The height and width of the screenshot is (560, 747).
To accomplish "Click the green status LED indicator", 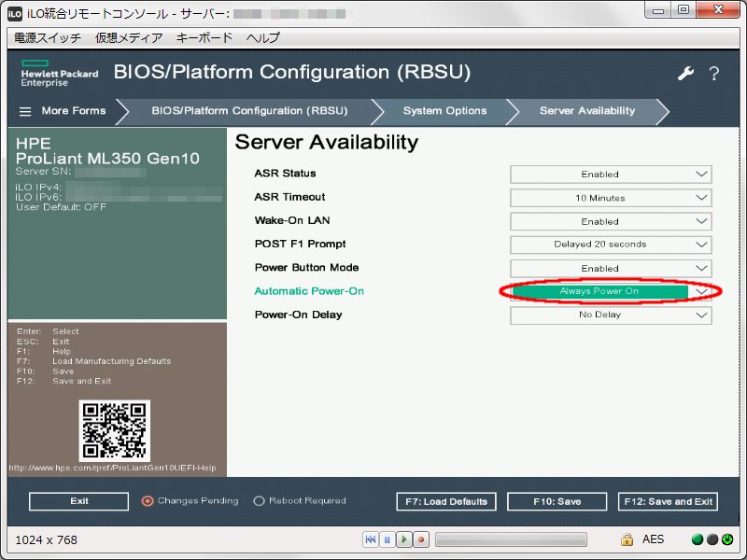I will (698, 539).
